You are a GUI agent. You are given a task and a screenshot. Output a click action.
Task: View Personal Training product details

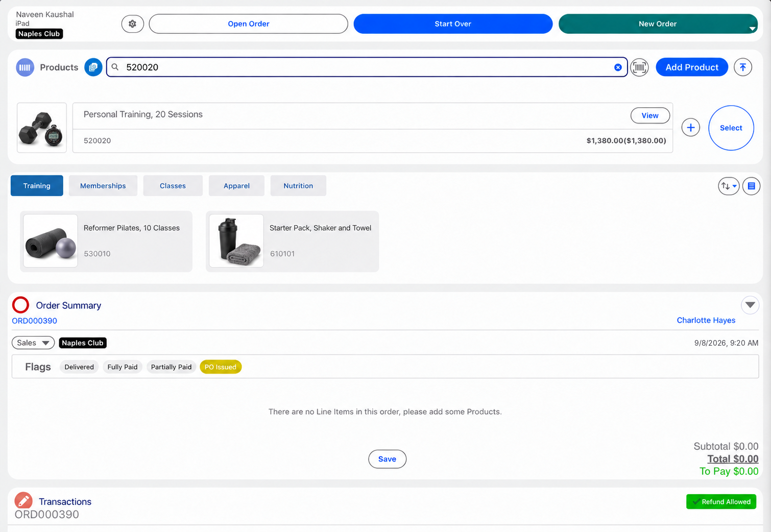650,115
